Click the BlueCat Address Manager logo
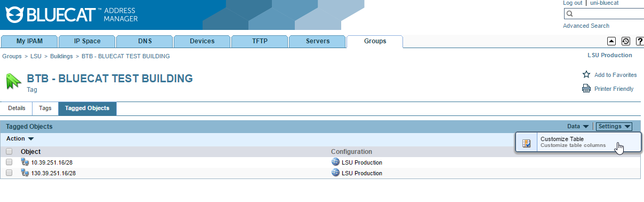 72,15
